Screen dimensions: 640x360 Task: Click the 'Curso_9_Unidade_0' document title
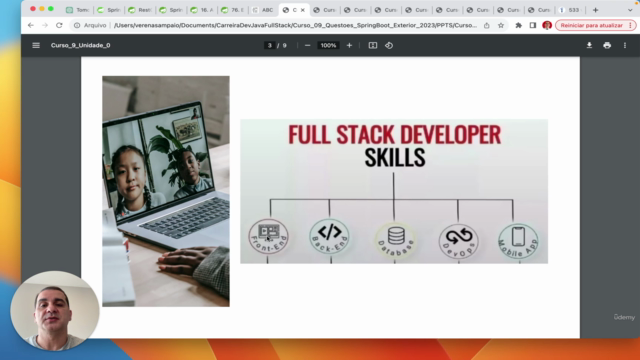[x=80, y=45]
